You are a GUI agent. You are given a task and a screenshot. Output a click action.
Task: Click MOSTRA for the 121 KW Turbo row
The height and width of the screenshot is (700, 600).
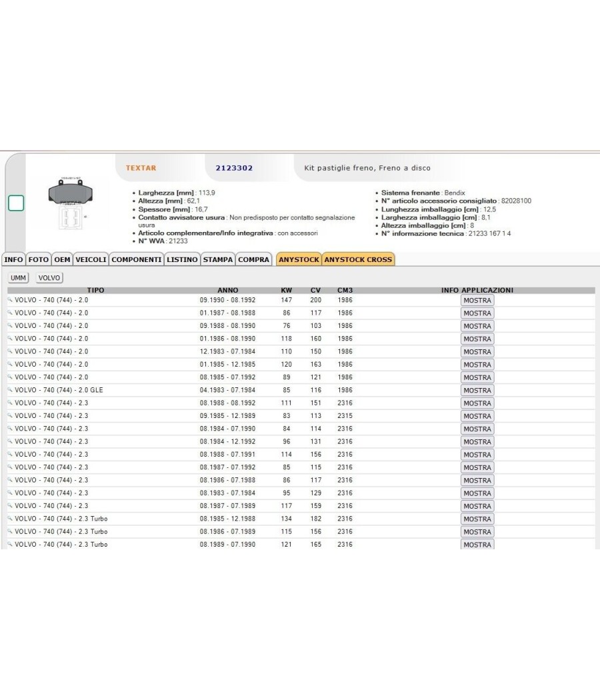point(477,545)
